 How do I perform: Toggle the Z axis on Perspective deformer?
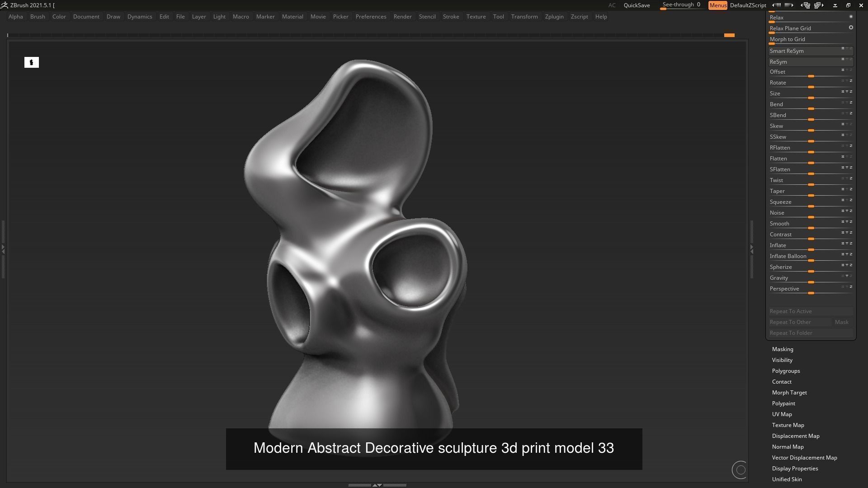click(x=851, y=287)
